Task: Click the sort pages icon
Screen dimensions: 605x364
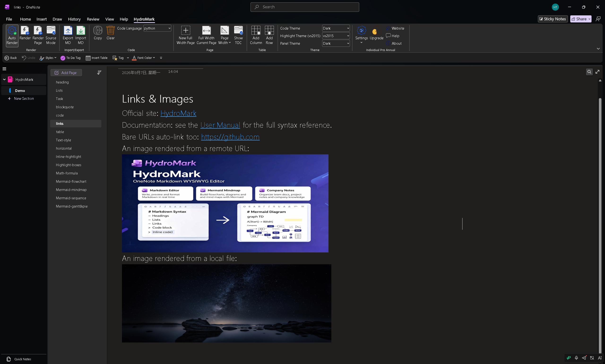Action: pyautogui.click(x=99, y=73)
